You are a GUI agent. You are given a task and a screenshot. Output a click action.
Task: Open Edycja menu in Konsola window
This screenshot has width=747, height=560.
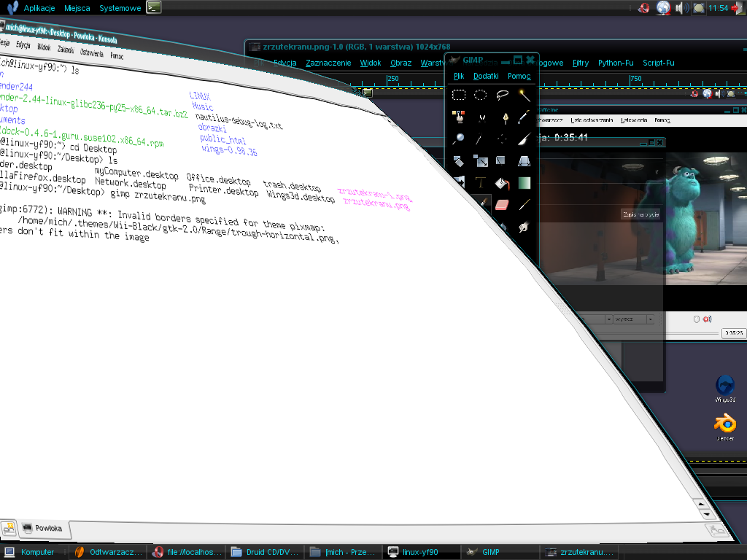coord(23,44)
